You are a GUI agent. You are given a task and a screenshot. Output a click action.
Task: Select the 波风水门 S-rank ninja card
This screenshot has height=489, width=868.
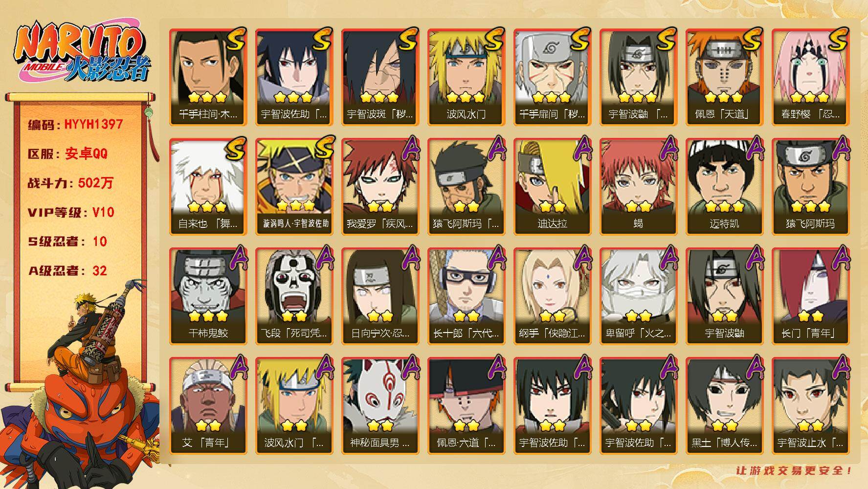(466, 77)
